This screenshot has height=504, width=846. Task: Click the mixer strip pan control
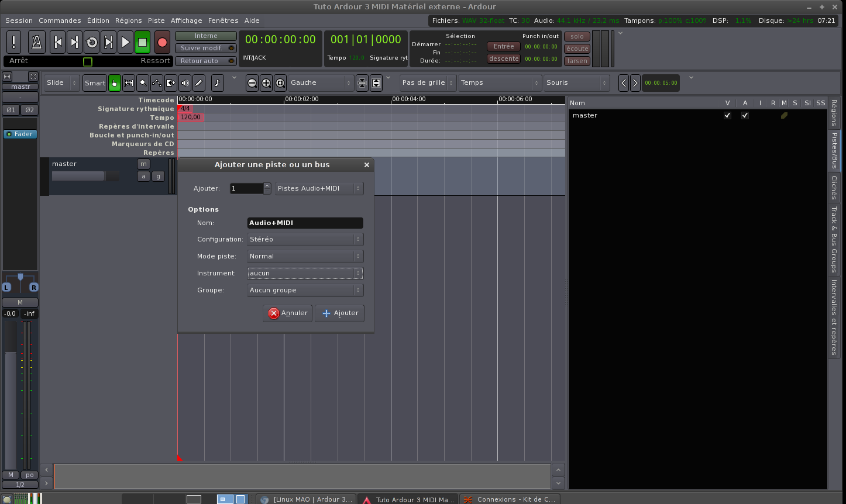(x=20, y=282)
